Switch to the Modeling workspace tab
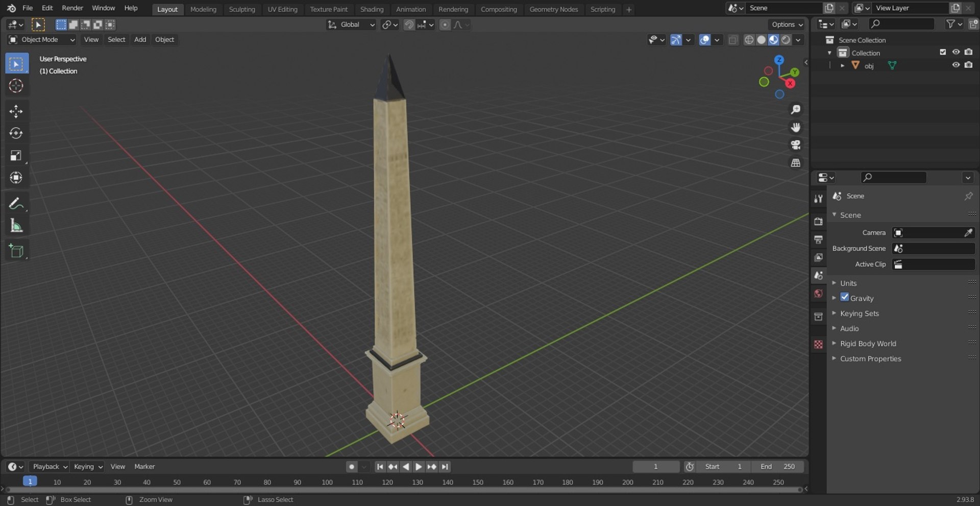Screen dimensions: 980x506 (x=203, y=9)
